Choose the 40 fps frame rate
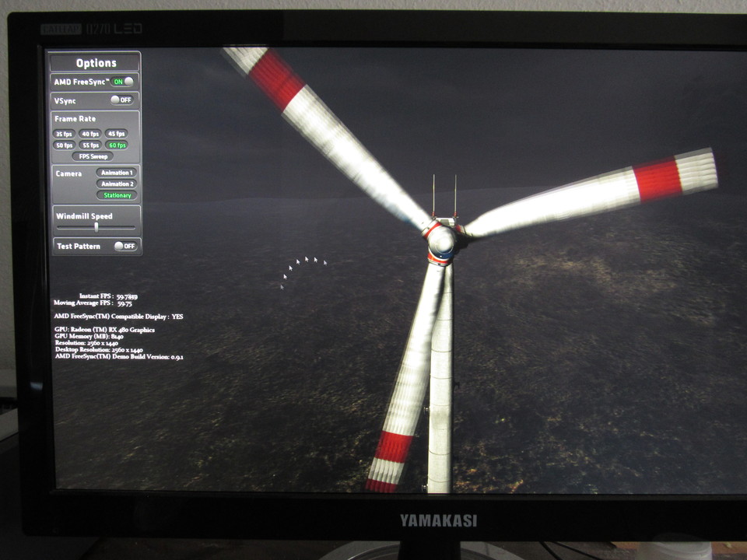The width and height of the screenshot is (747, 560). pyautogui.click(x=90, y=134)
